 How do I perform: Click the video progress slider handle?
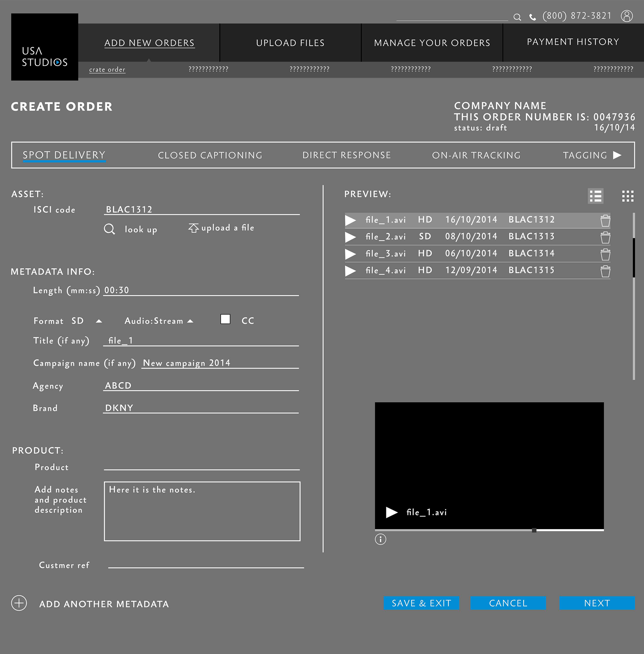click(x=534, y=530)
